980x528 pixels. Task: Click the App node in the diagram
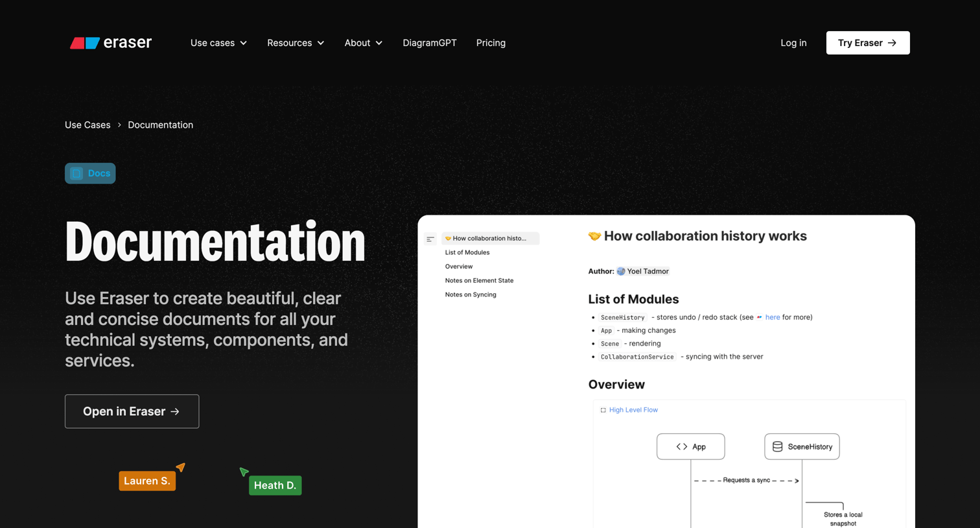tap(691, 446)
